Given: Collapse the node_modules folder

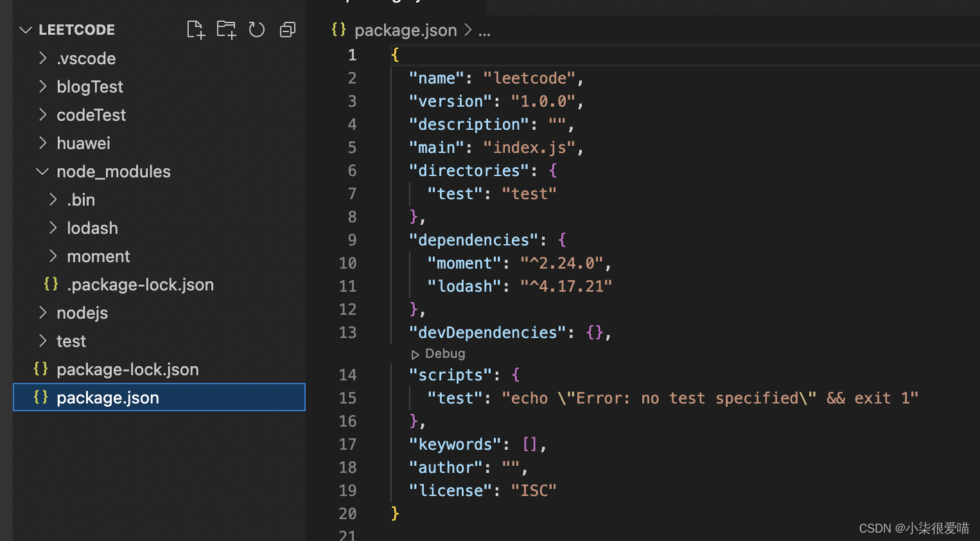Looking at the screenshot, I should 42,172.
